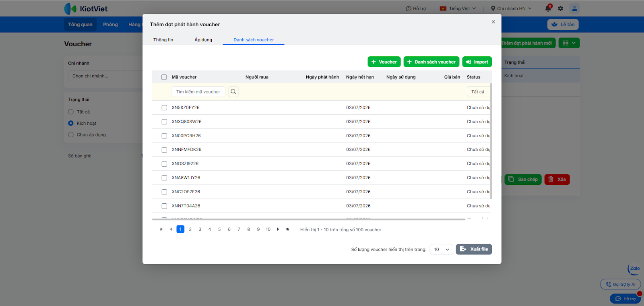
Task: Change vouchers-per-page dropdown showing 10
Action: coord(442,250)
